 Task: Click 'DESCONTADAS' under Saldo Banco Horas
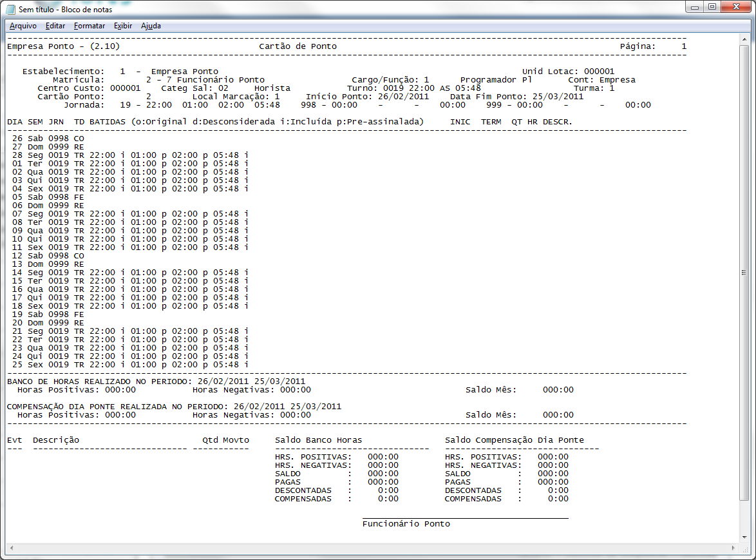coord(303,490)
